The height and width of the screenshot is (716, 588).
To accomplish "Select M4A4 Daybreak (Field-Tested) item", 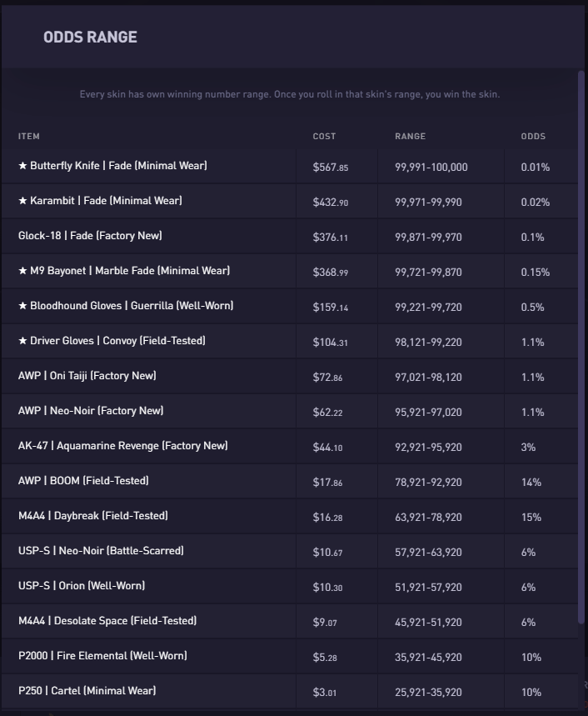I will (92, 516).
